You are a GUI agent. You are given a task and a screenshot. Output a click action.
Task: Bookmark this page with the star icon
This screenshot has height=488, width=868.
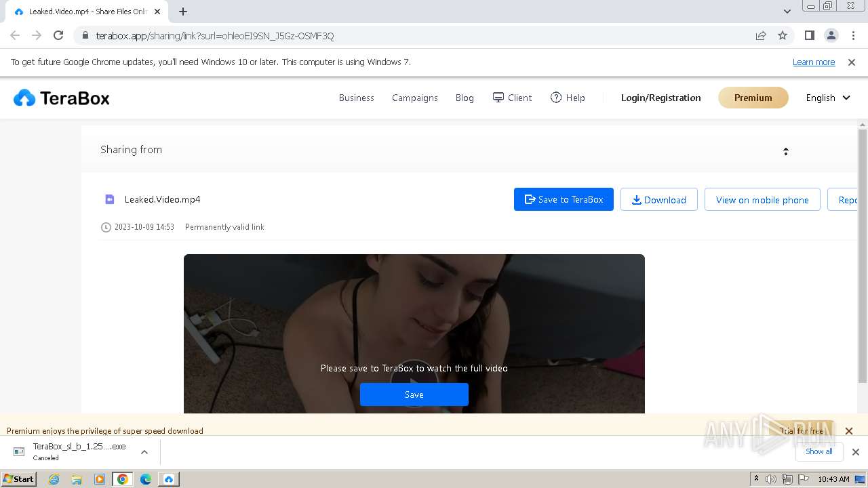point(783,36)
